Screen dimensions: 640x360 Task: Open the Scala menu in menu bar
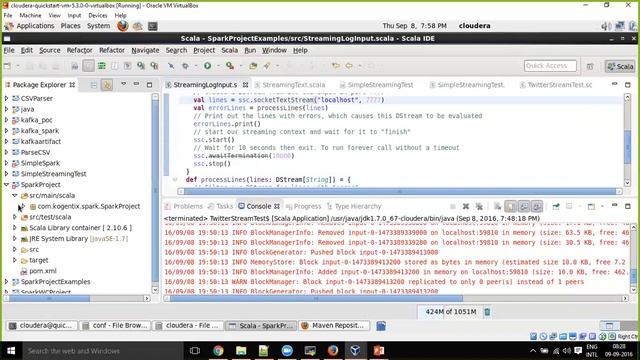coord(229,50)
